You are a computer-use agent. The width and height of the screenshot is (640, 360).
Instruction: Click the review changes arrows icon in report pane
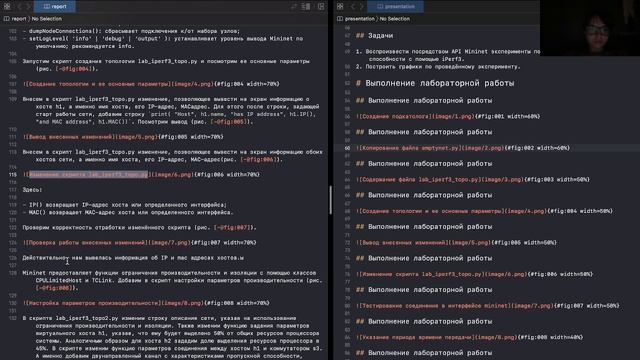pos(294,6)
